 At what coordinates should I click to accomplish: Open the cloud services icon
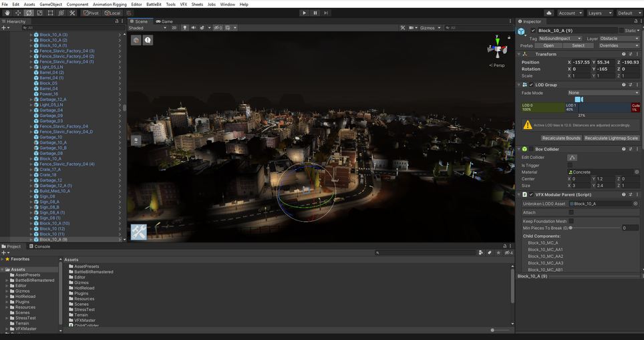coord(548,13)
